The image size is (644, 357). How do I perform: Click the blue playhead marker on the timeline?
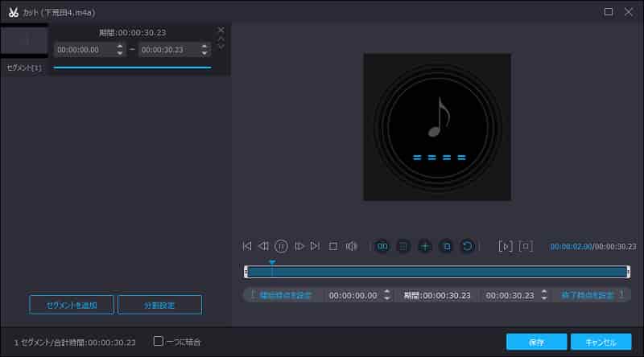[272, 263]
